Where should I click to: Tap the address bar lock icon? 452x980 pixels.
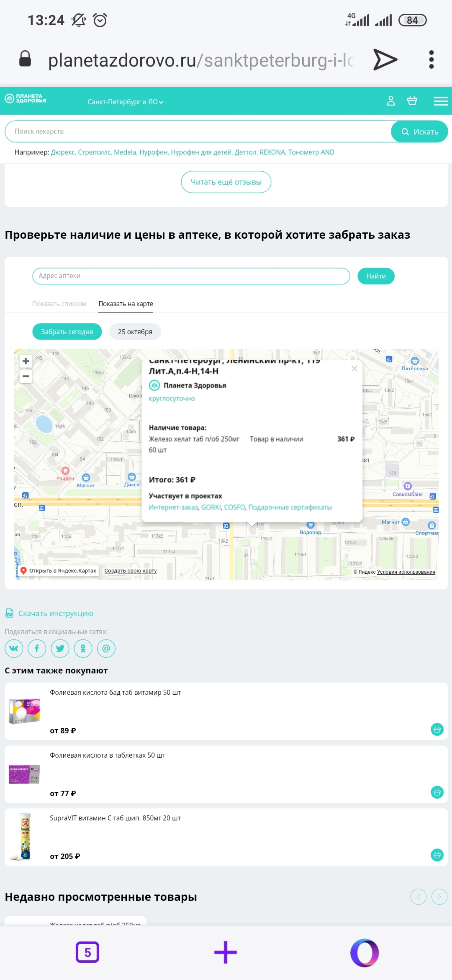[25, 59]
